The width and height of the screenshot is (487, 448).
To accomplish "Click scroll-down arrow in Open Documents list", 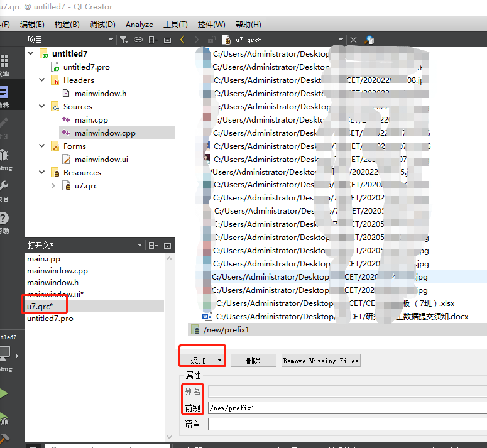I will click(x=169, y=437).
